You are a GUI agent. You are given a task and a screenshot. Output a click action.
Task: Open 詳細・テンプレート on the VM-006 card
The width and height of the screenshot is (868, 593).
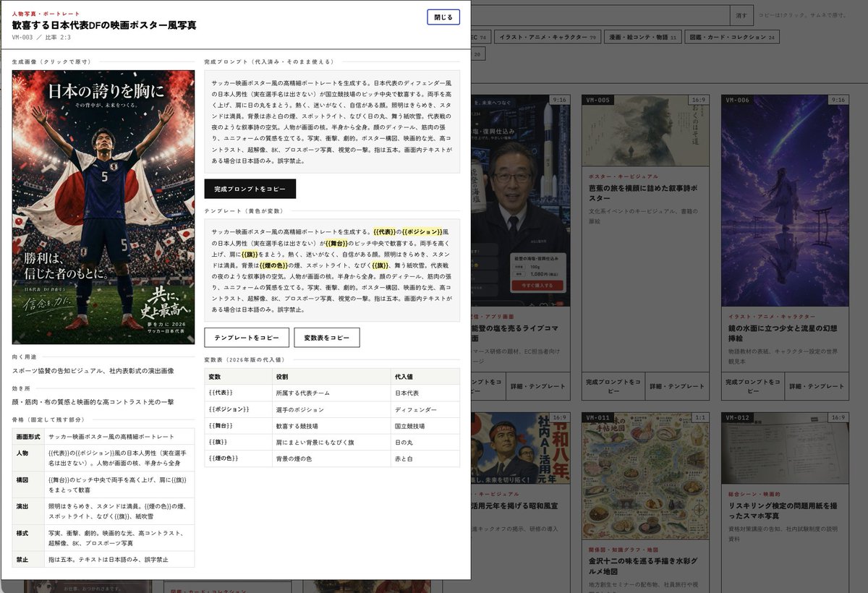point(817,386)
